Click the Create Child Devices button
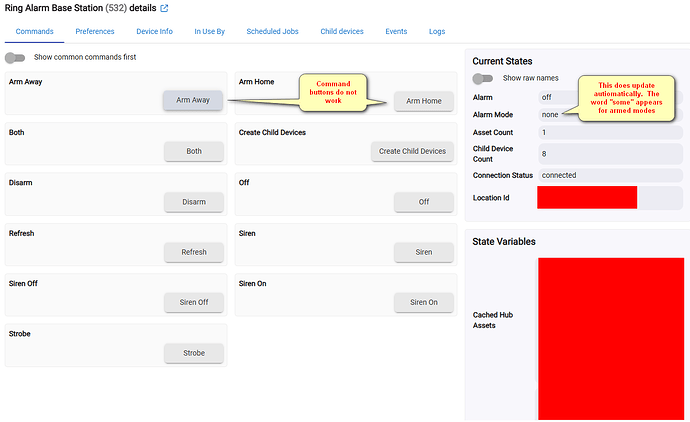 click(x=412, y=151)
